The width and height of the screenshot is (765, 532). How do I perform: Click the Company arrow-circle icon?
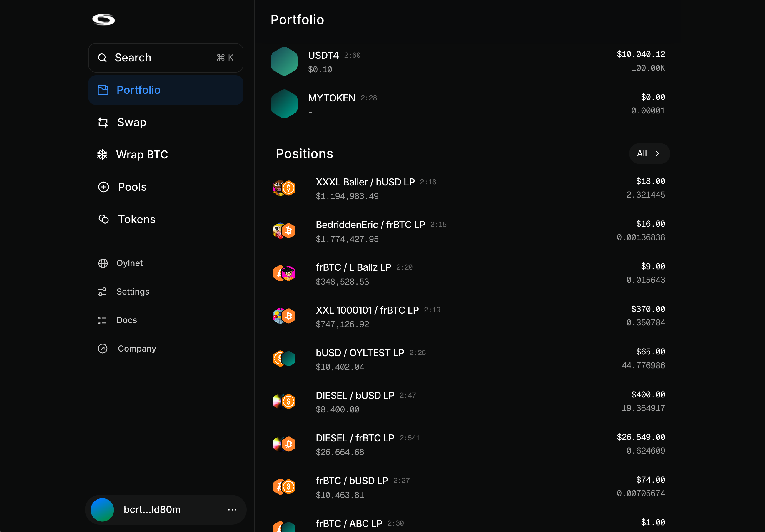point(103,349)
